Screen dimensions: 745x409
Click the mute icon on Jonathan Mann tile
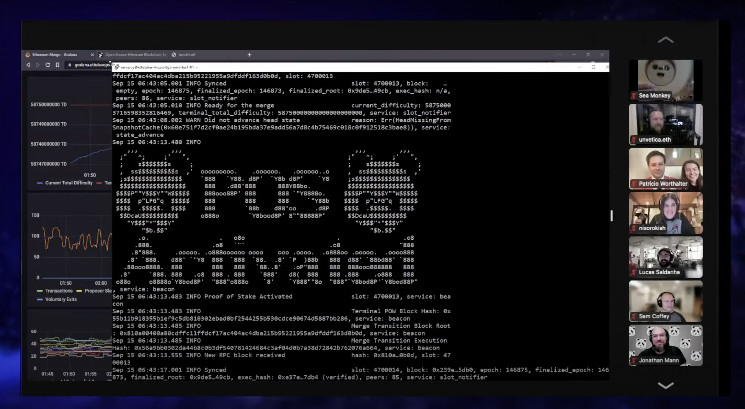pos(634,361)
